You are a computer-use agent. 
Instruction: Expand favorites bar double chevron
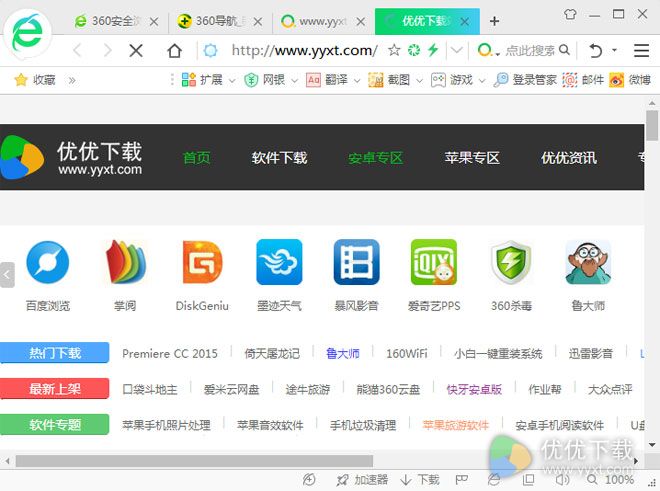pyautogui.click(x=72, y=80)
